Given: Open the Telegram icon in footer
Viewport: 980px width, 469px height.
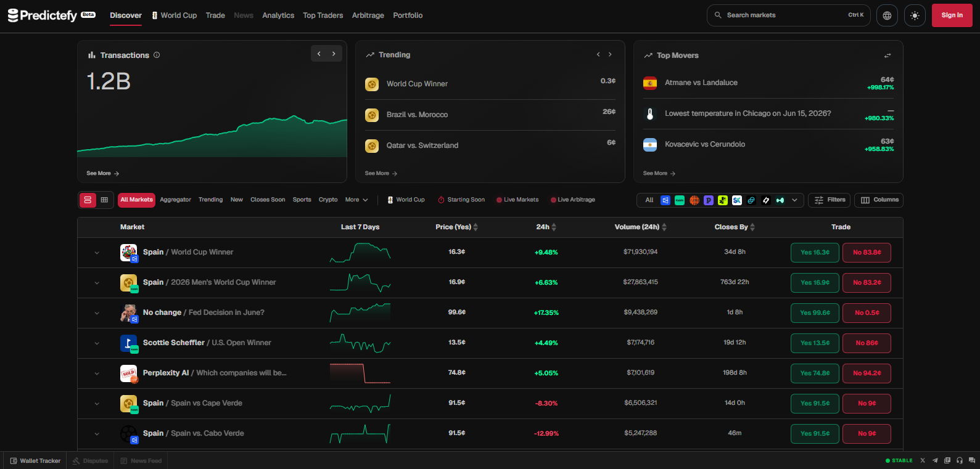Looking at the screenshot, I should [x=935, y=460].
